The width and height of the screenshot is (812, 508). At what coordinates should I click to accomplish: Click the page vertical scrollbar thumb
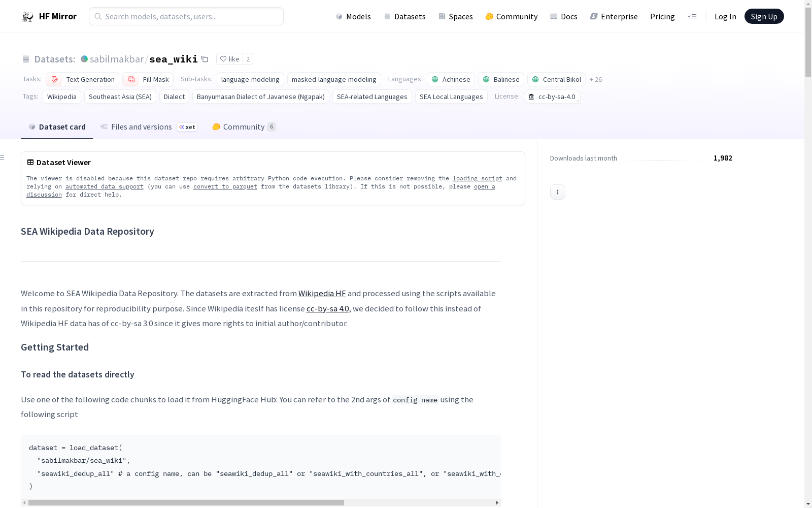808,43
